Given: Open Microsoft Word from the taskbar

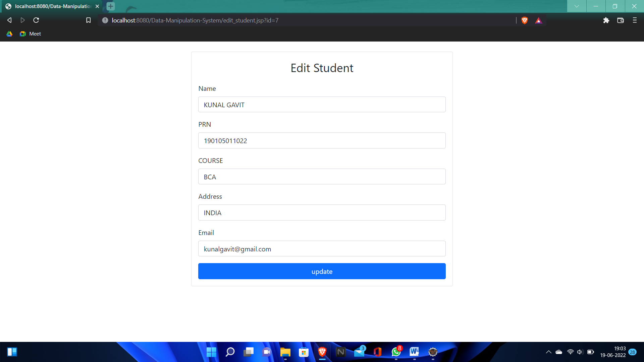Looking at the screenshot, I should 414,352.
